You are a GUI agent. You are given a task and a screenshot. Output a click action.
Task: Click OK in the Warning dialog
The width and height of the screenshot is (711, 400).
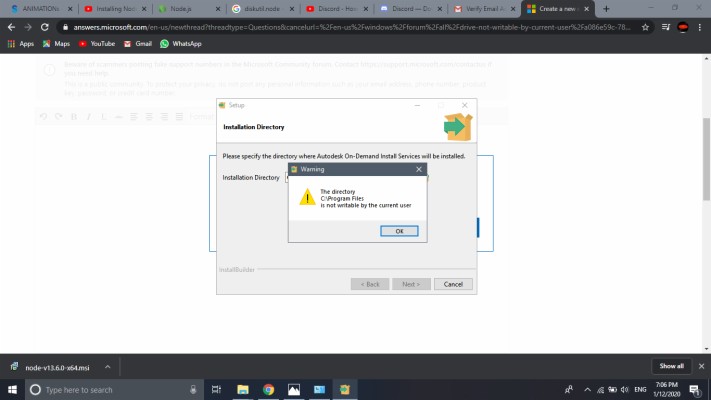tap(399, 230)
